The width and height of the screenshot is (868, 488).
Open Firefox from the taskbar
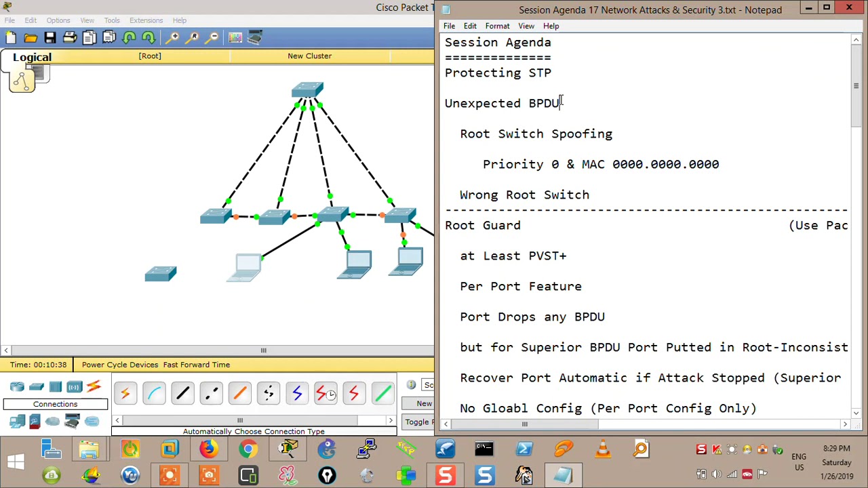209,449
